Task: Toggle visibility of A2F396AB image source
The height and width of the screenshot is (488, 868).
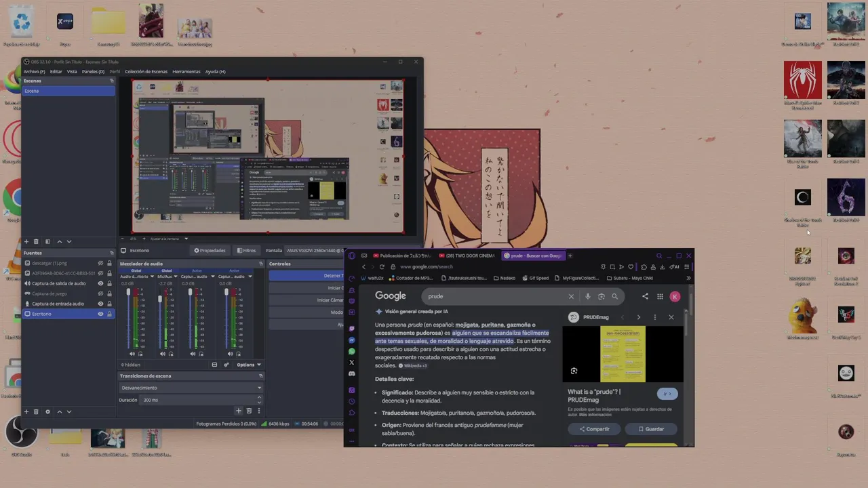Action: tap(100, 273)
